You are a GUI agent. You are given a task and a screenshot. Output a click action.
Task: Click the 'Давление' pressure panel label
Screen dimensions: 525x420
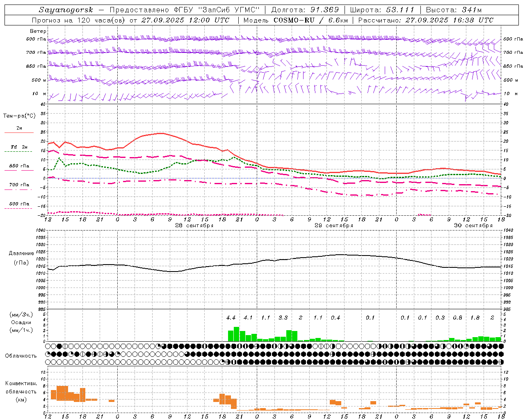tap(21, 253)
